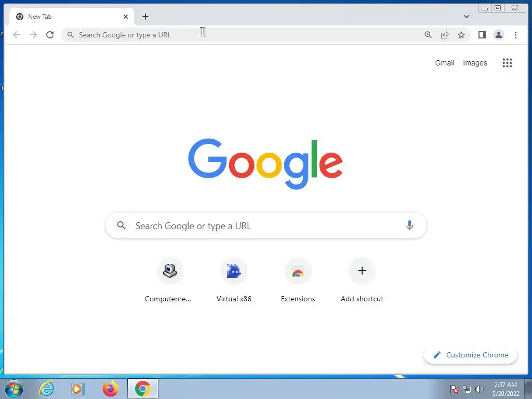Viewport: 532px width, 399px height.
Task: Open a new tab with plus button
Action: (x=145, y=17)
